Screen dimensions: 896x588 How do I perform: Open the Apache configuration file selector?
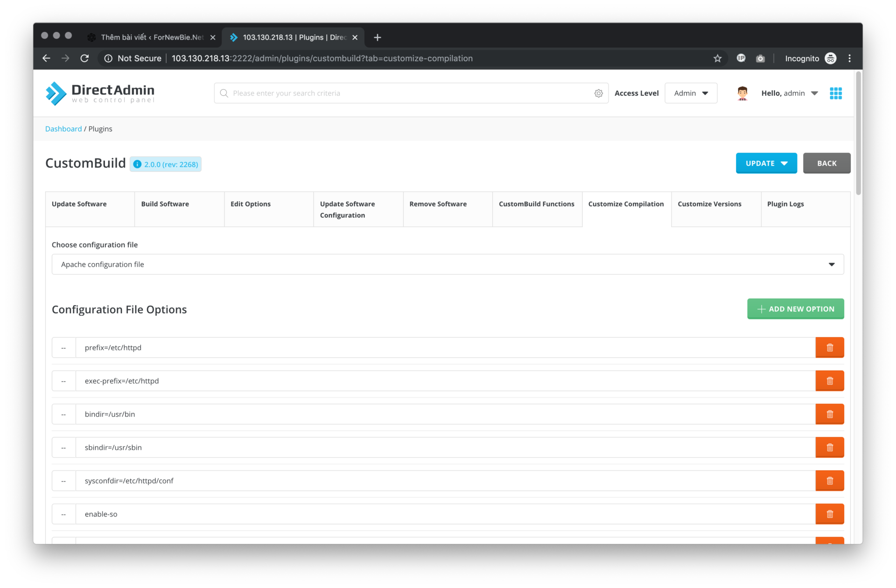(x=448, y=265)
